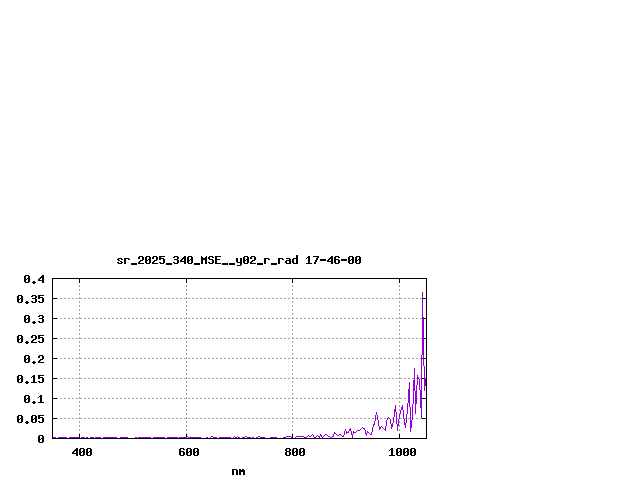The height and width of the screenshot is (480, 640).
Task: Click the 600 x-axis tick label
Action: (188, 453)
